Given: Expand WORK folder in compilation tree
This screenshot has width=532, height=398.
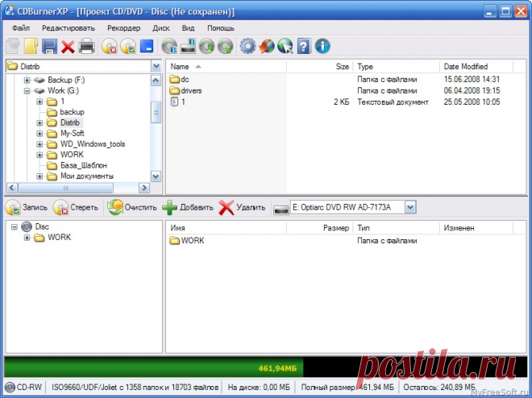Looking at the screenshot, I should (x=27, y=238).
